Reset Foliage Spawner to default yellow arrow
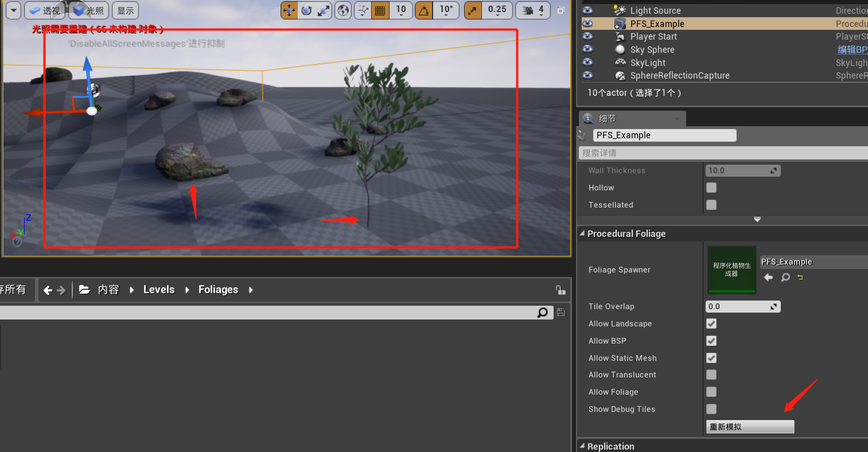Screen dimensions: 868x452 800,278
